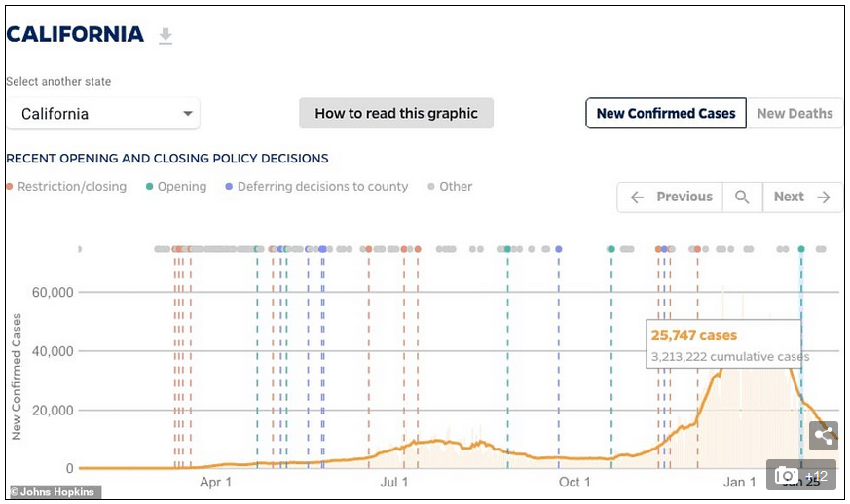Switch to the New Deaths tab
Viewport: 850px width, 504px height.
tap(795, 113)
